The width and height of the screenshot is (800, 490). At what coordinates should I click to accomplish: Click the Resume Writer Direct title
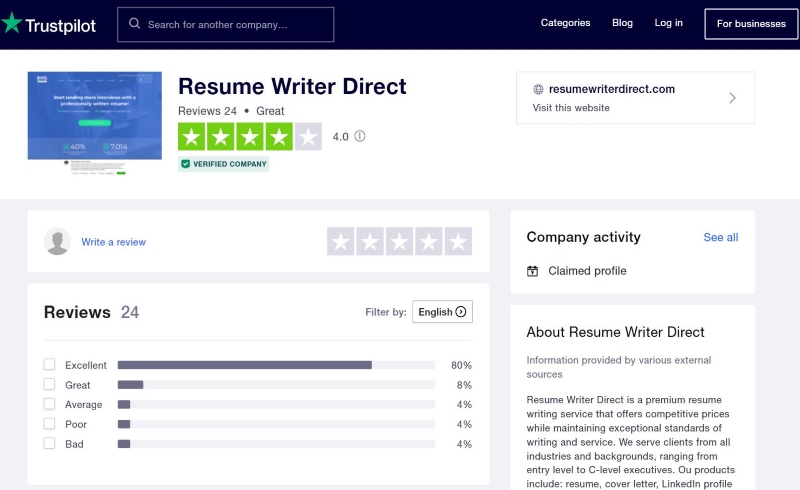point(292,86)
